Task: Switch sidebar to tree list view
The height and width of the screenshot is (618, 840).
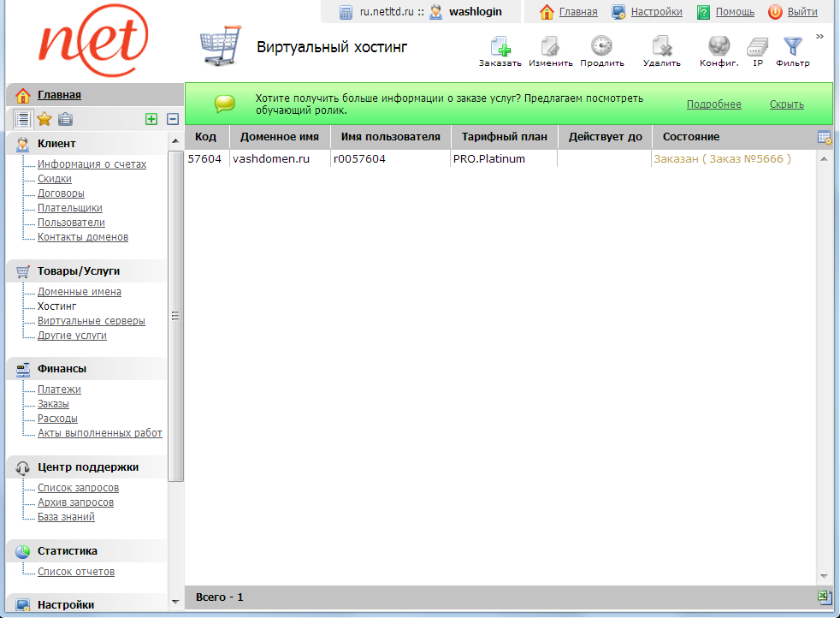Action: pyautogui.click(x=24, y=119)
